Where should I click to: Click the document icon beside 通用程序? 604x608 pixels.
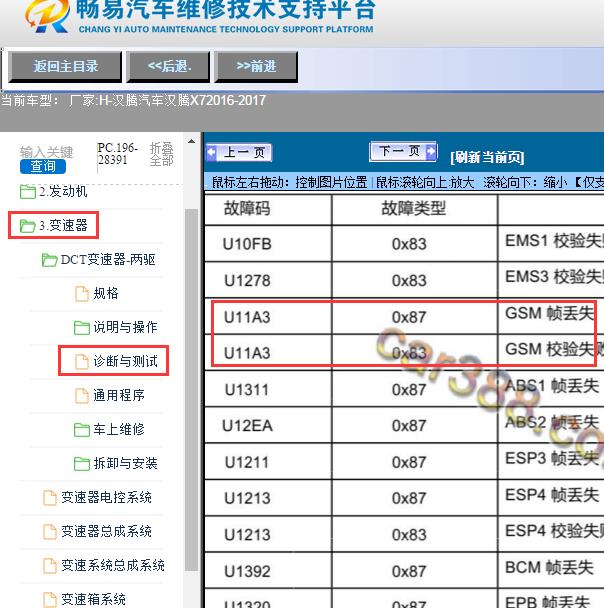81,396
